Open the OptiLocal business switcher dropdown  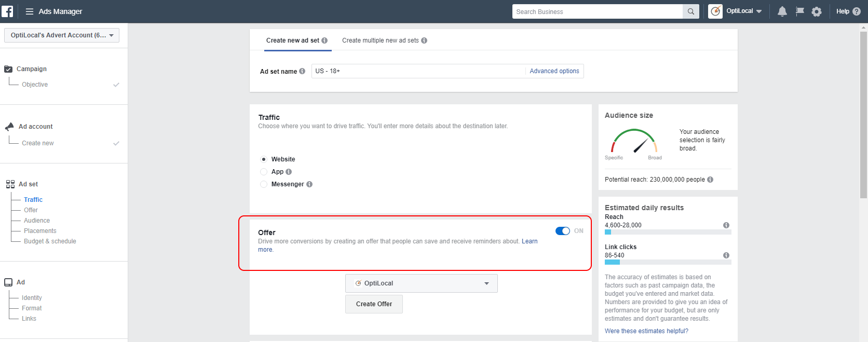[744, 11]
